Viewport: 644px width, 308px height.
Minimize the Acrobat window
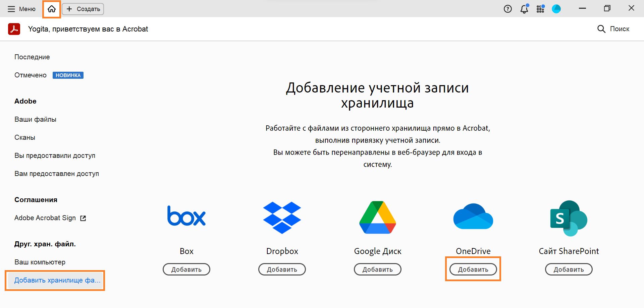click(583, 8)
